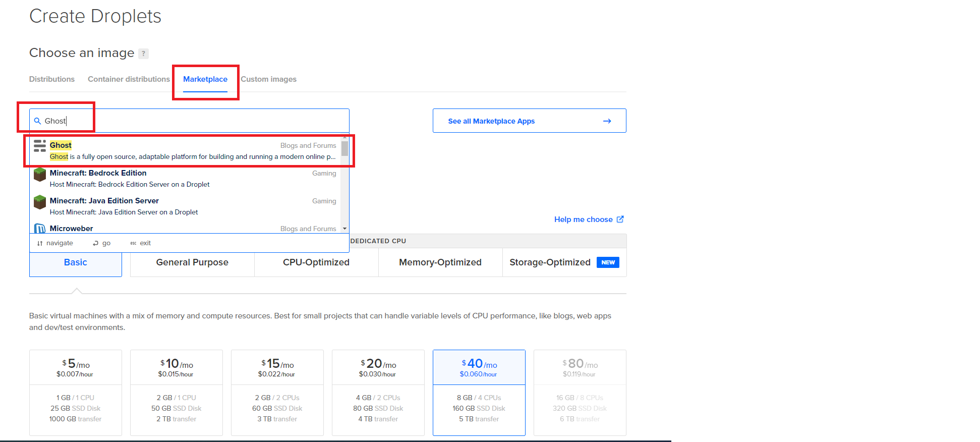Screen dimensions: 980x442
Task: Click the Gaming label on the Java Edition row
Action: click(324, 201)
